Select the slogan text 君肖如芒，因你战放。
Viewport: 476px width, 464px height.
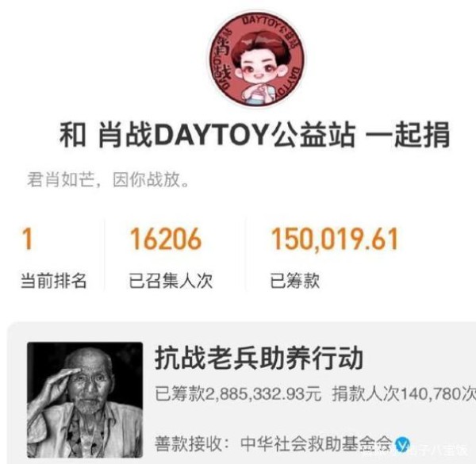click(x=109, y=180)
